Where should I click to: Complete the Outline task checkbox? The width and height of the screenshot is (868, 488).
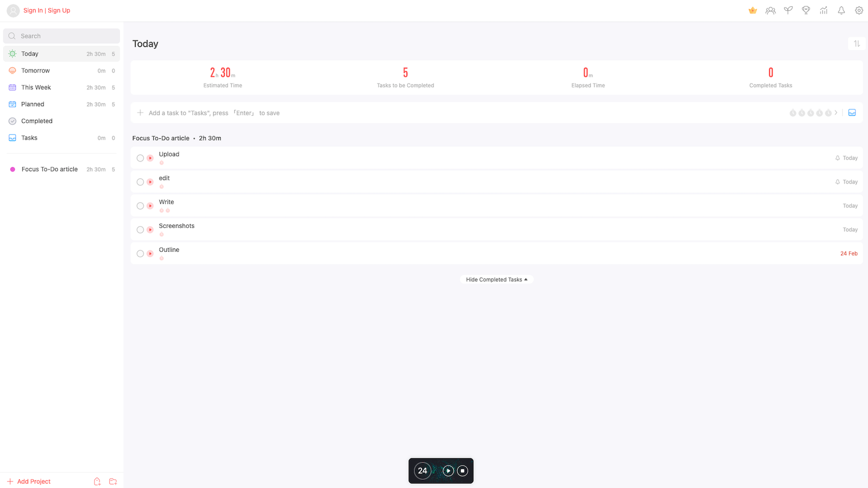coord(140,254)
